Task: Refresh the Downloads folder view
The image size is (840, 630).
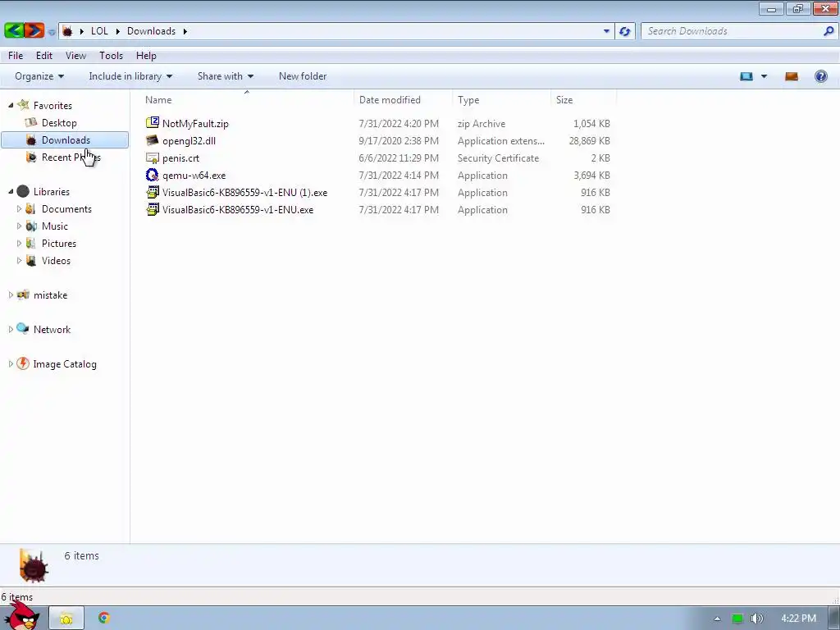Action: point(624,31)
